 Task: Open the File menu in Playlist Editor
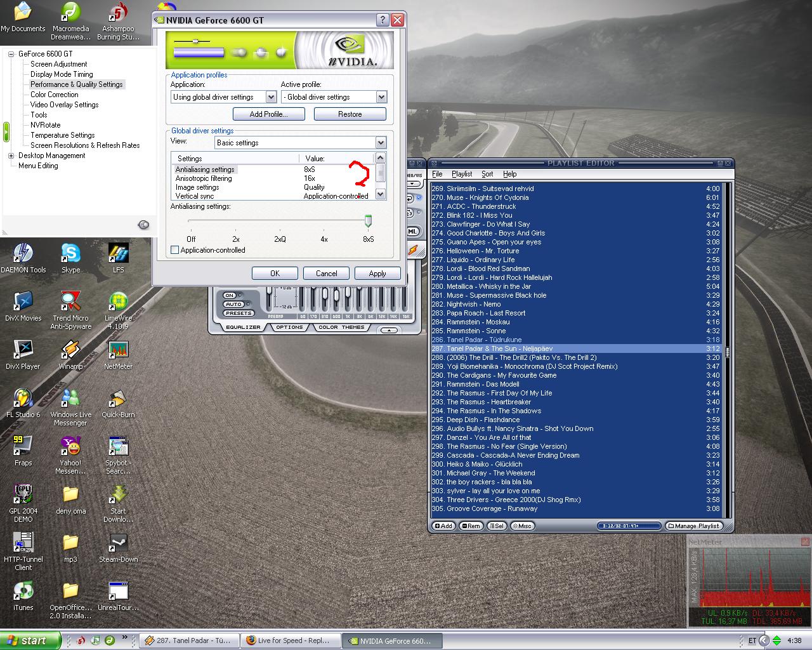pos(437,174)
